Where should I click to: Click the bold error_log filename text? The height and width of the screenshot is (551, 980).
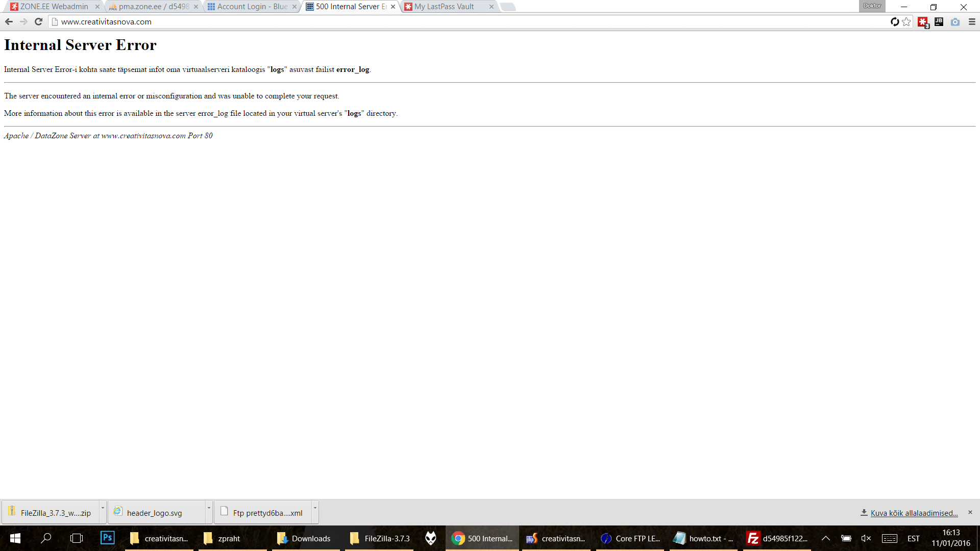[353, 69]
